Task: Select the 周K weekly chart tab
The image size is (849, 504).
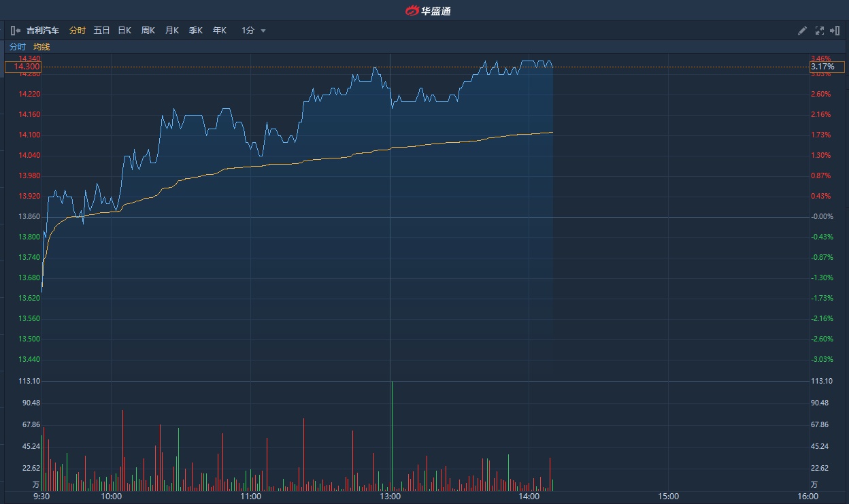Action: click(x=148, y=31)
